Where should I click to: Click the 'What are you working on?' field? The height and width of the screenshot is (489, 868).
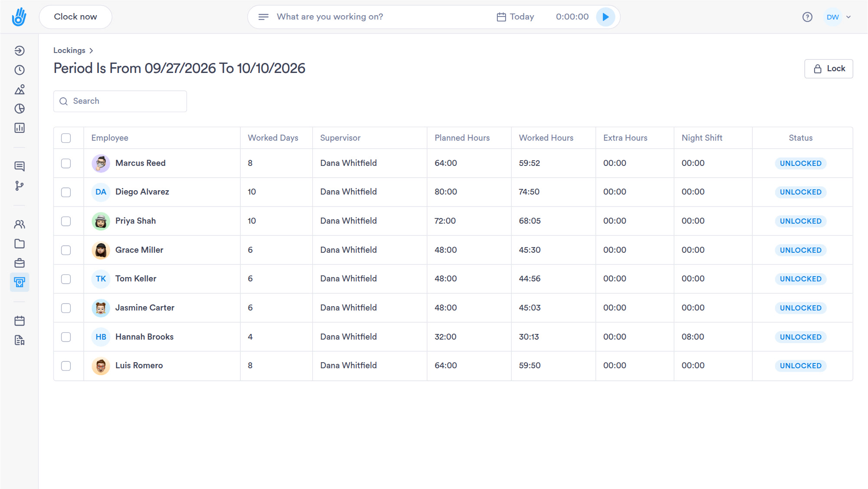click(330, 17)
